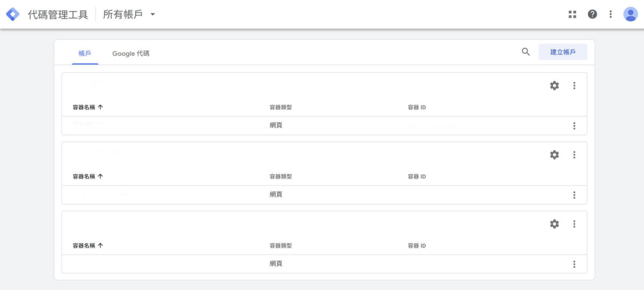Open more options for second account card
This screenshot has width=644, height=290.
click(x=574, y=155)
